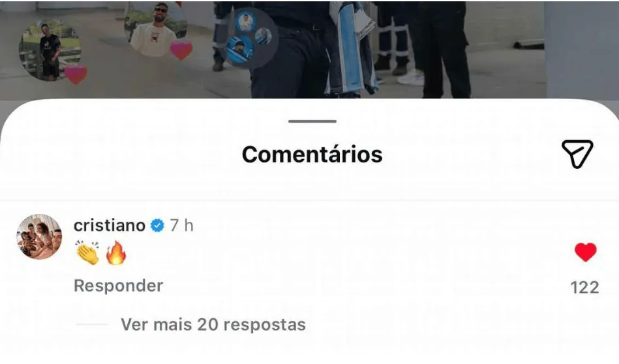Screen dimensions: 619x364
Task: Expand Ver mais 20 respostas
Action: tap(213, 324)
